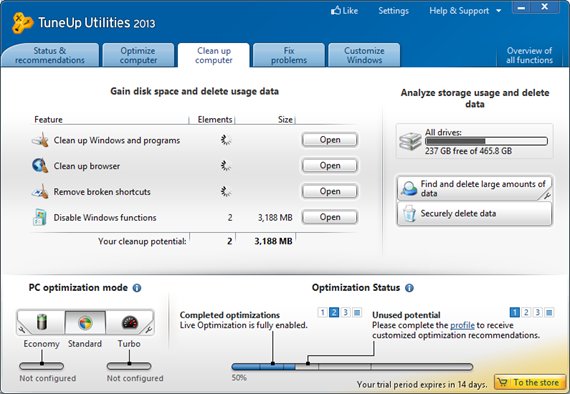Click the Feature column header
570x394 pixels.
[x=48, y=120]
